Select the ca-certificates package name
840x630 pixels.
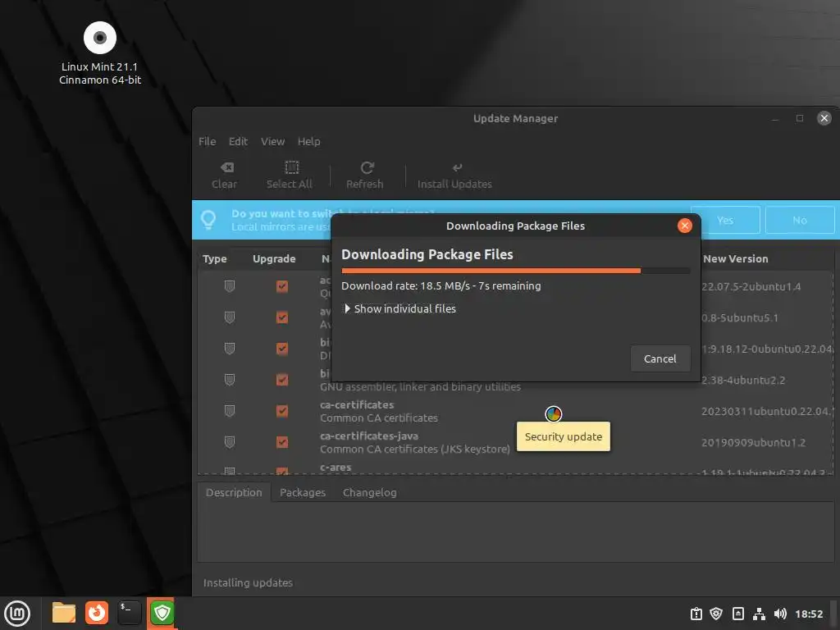coord(357,405)
